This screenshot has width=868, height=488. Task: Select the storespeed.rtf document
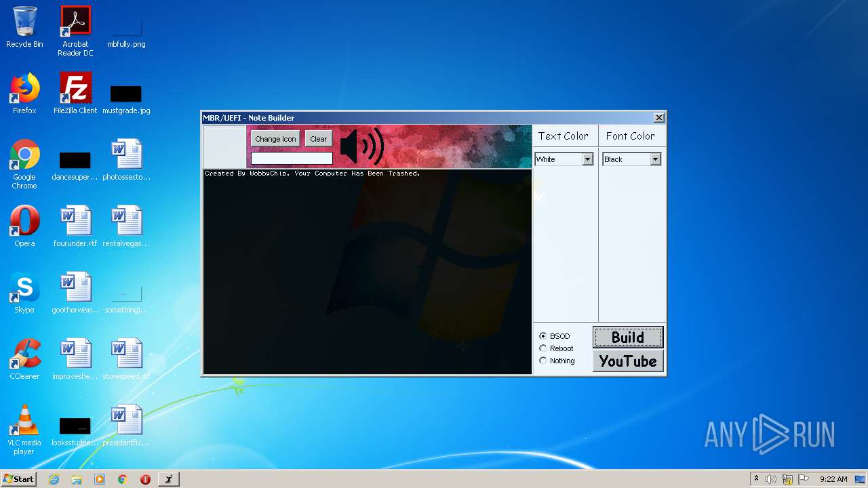click(126, 360)
